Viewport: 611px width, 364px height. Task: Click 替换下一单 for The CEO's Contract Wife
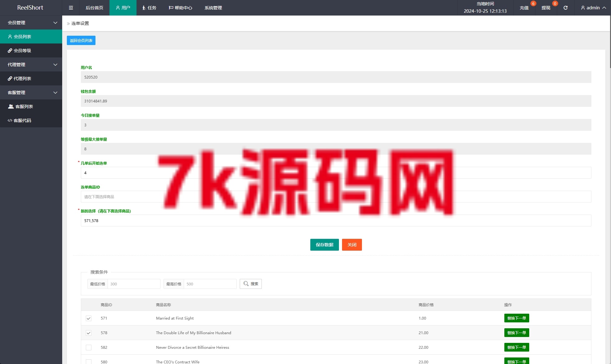(516, 361)
